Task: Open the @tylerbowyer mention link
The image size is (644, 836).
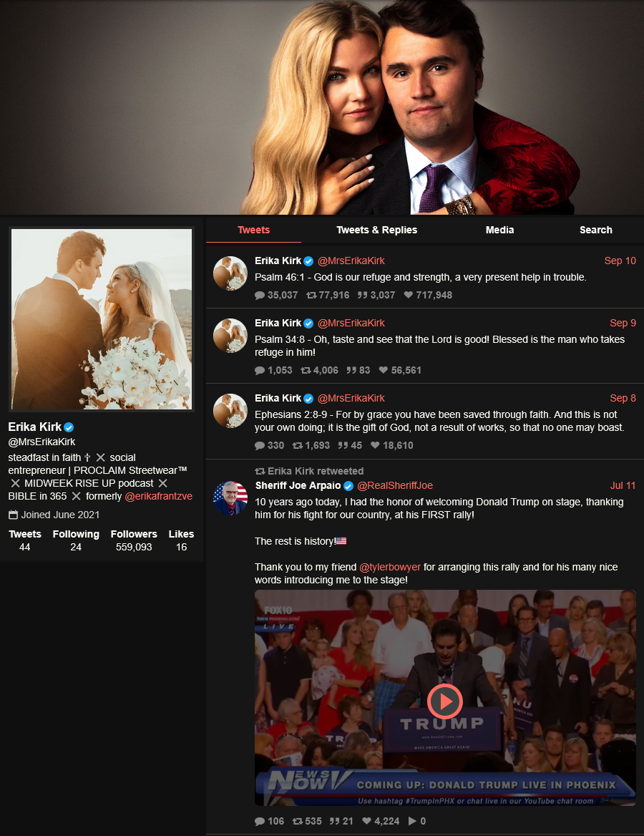Action: coord(390,567)
